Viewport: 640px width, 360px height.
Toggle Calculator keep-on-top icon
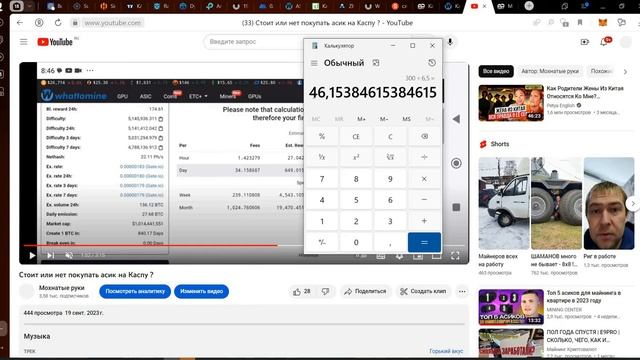click(376, 62)
